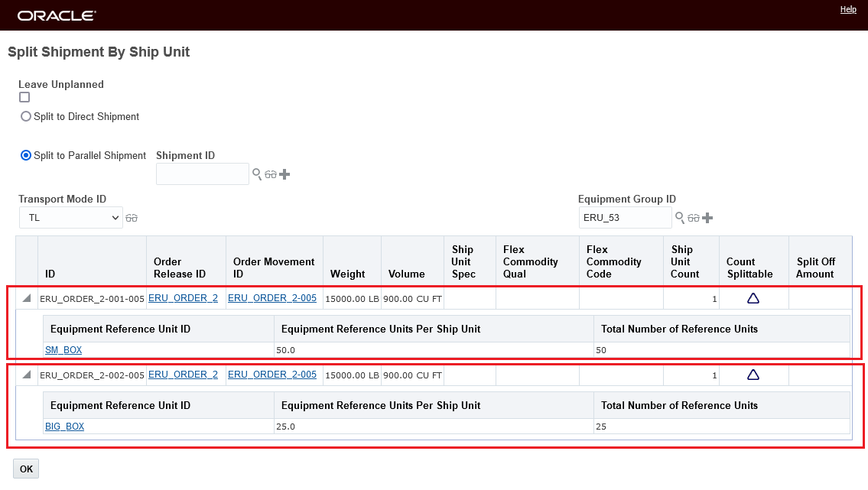Click the ID text ERU_ORDER_2-001-005
Viewport: 868px width, 490px height.
click(92, 299)
